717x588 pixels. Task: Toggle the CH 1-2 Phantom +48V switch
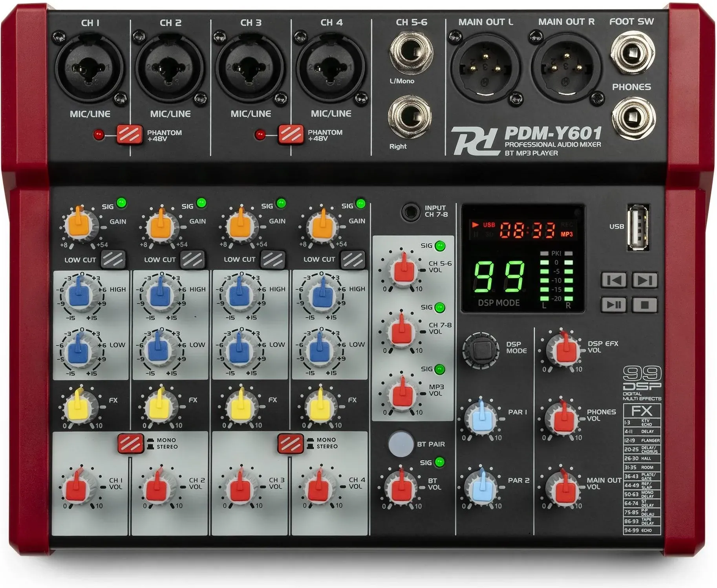point(130,135)
